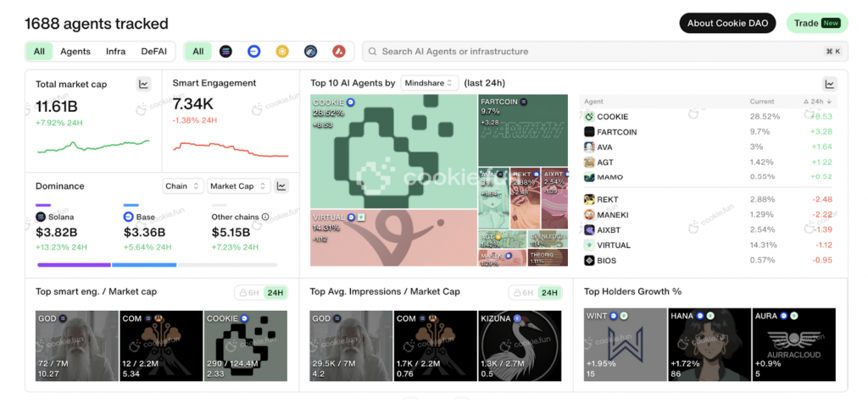The height and width of the screenshot is (403, 868).
Task: Select the All category tab
Action: (x=39, y=52)
